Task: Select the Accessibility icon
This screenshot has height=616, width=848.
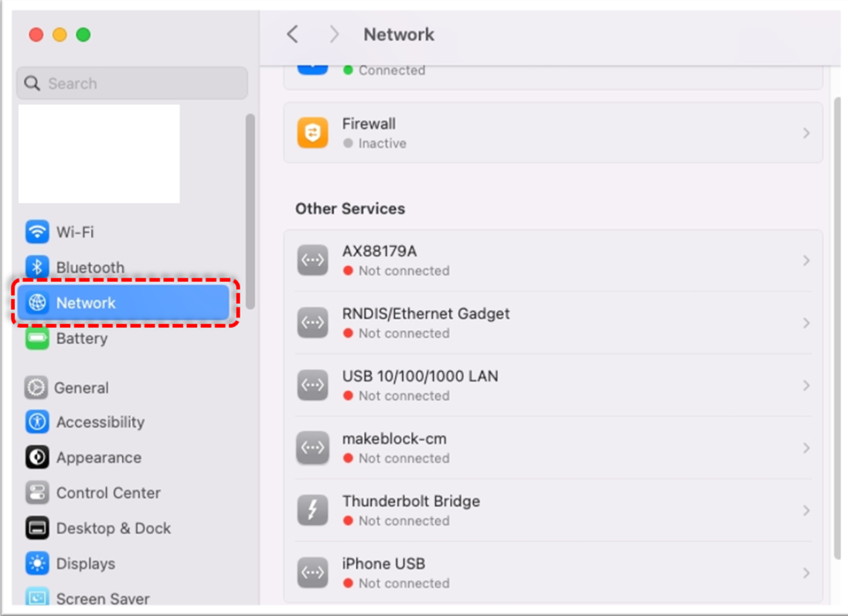Action: [37, 422]
